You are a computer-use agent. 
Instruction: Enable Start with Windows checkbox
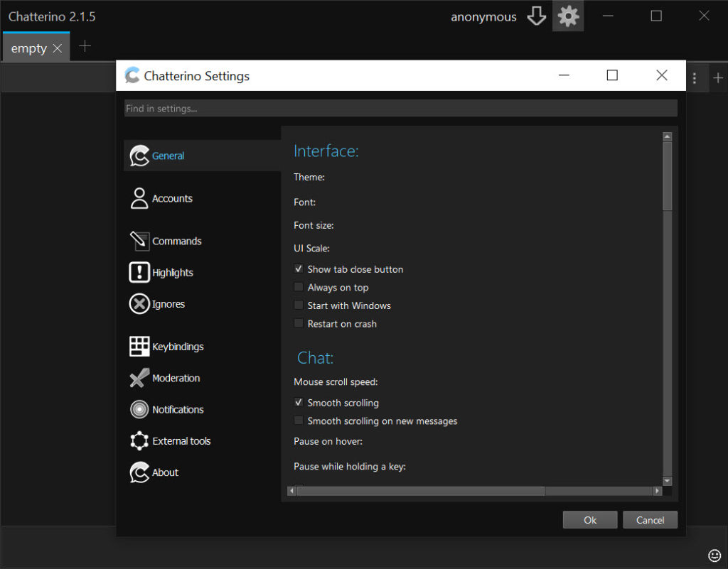pos(299,305)
